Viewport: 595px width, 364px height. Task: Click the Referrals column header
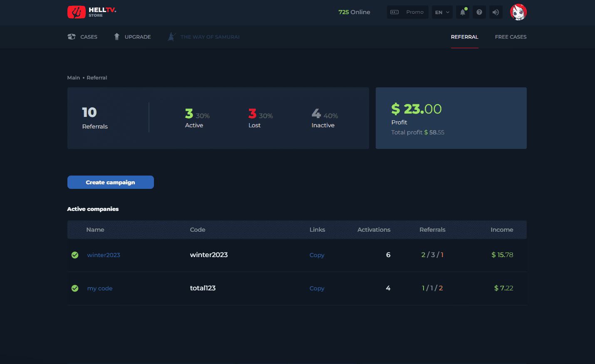click(x=432, y=230)
